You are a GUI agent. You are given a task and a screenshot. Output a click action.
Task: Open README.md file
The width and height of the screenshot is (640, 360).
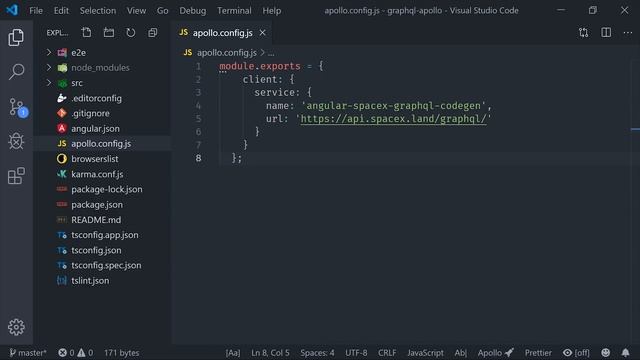96,220
